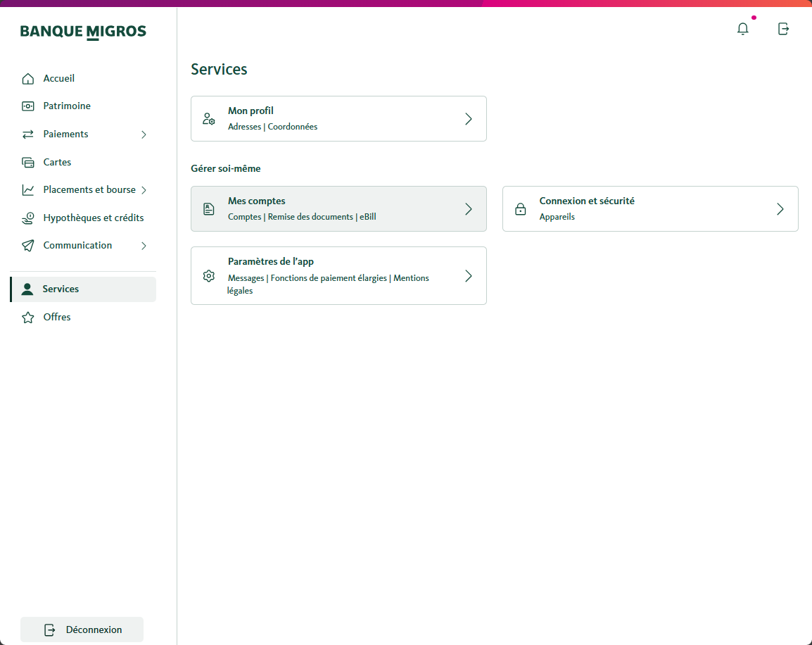Viewport: 812px width, 645px height.
Task: Click the notification bell icon
Action: (x=742, y=29)
